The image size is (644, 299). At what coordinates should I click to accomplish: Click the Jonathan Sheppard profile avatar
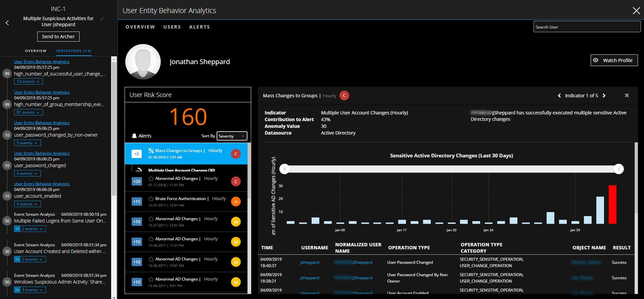143,62
